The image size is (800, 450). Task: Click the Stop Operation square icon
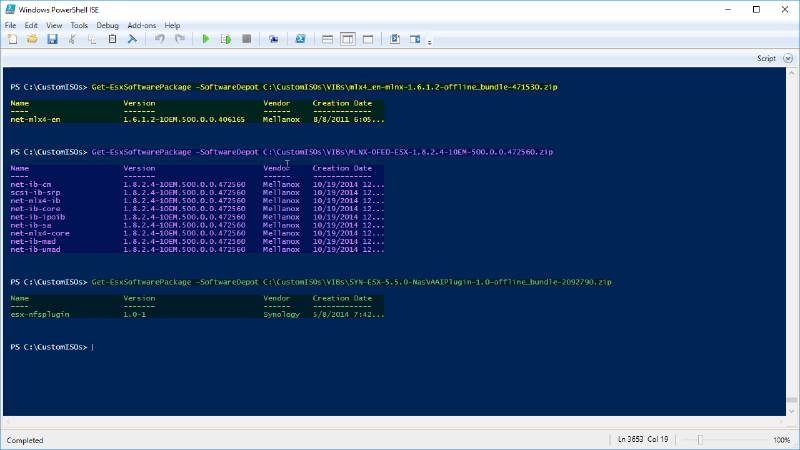click(x=246, y=39)
